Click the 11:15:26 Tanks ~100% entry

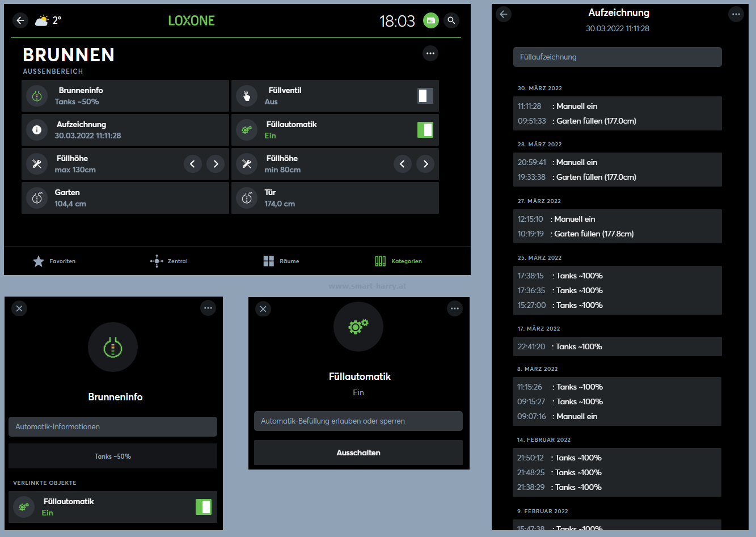point(618,387)
